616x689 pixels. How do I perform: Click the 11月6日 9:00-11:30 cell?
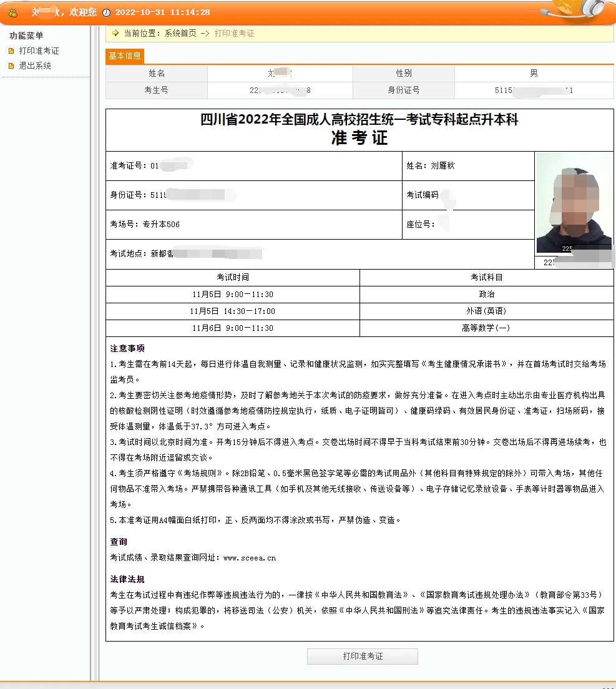click(233, 328)
